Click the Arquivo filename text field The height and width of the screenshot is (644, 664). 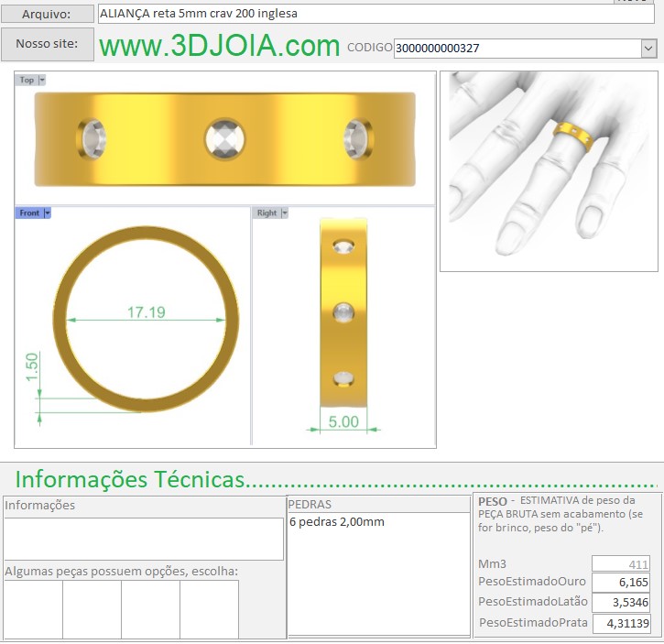(376, 14)
